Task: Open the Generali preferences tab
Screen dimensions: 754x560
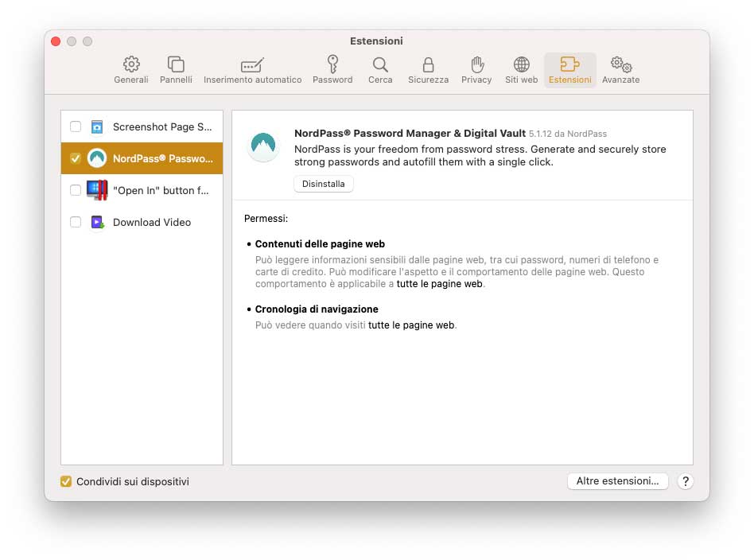Action: coord(130,70)
